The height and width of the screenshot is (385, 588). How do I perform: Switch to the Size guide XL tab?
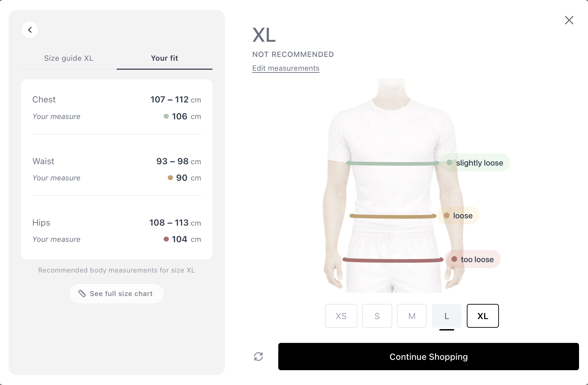[x=68, y=58]
